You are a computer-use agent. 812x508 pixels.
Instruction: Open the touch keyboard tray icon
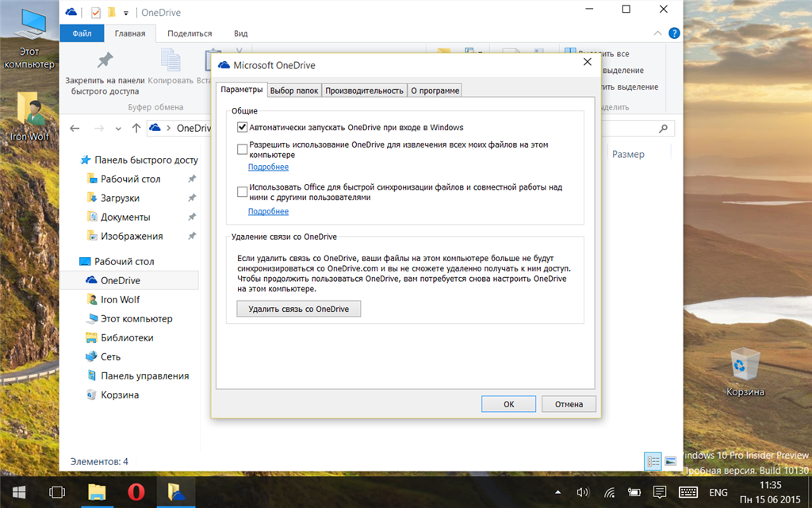(688, 492)
